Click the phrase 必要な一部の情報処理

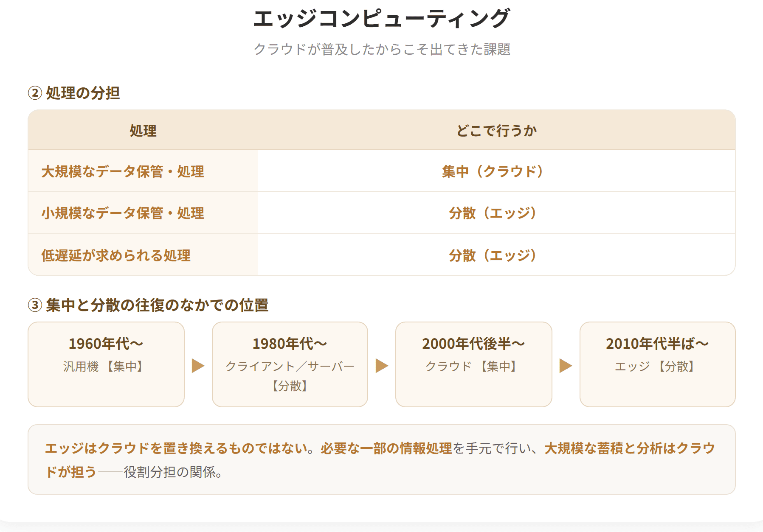click(x=386, y=448)
